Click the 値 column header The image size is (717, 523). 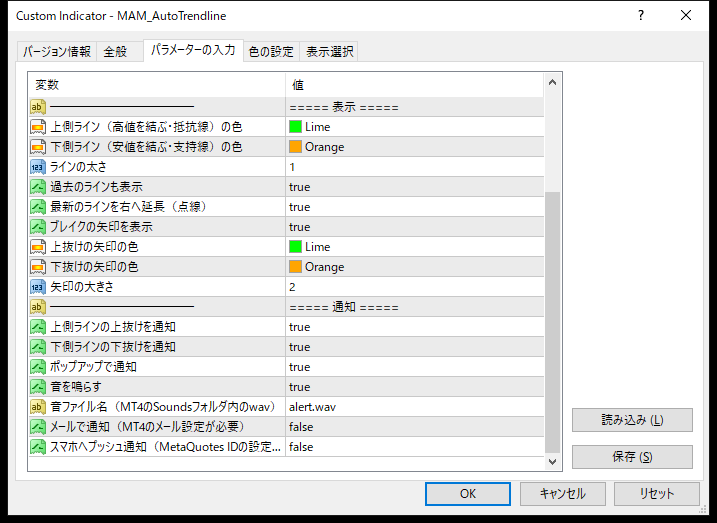coord(414,85)
